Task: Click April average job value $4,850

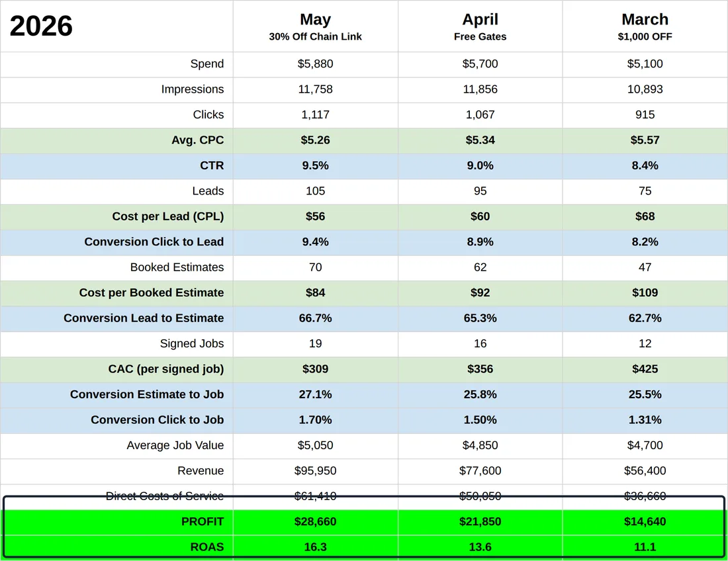Action: [x=480, y=445]
